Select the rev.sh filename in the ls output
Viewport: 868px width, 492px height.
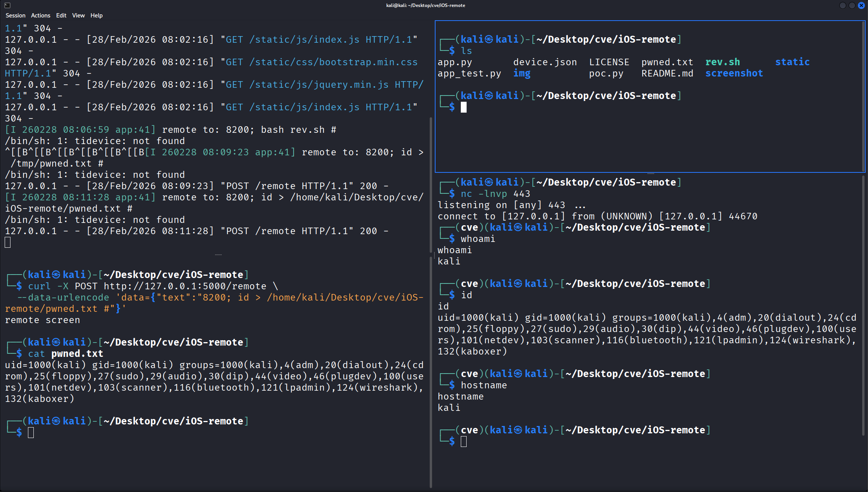[722, 62]
